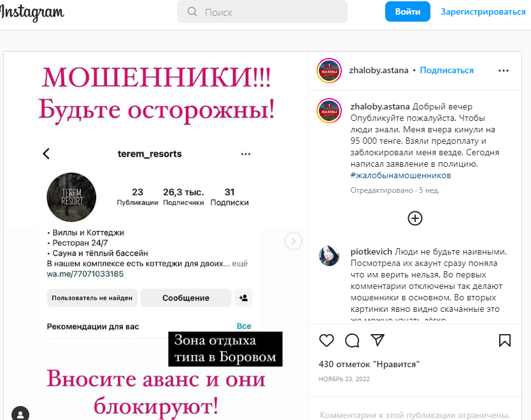Open the Зарегистрироваться sign-up link

tap(483, 11)
